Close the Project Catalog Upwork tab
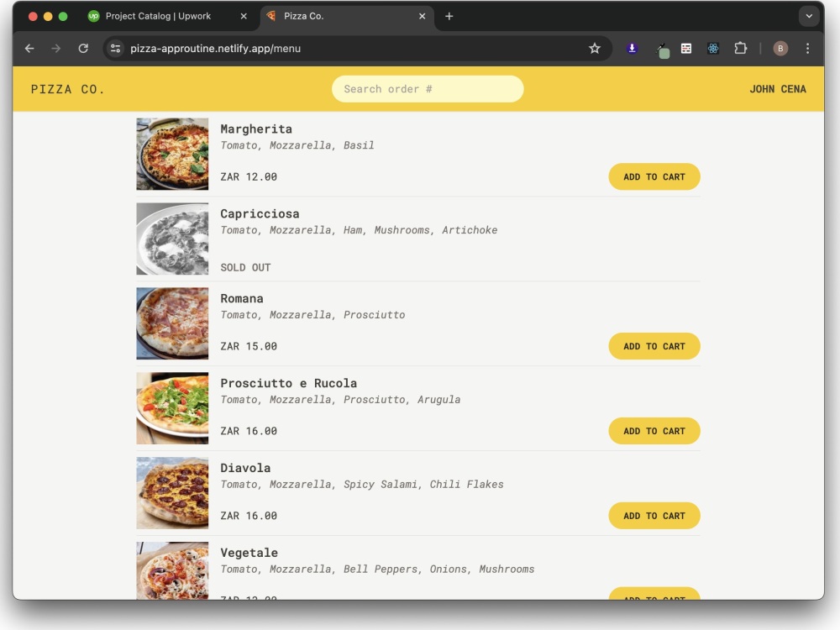840x630 pixels. click(x=244, y=17)
